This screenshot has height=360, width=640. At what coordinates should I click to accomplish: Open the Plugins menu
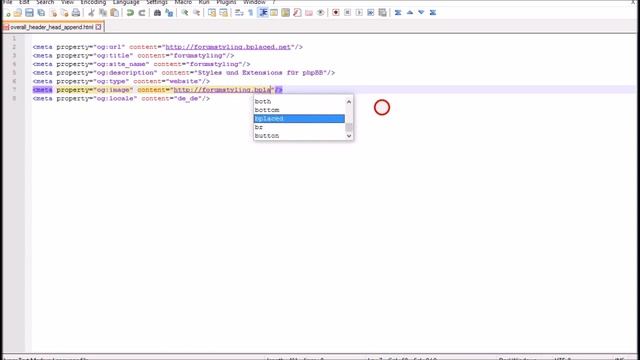click(x=226, y=2)
